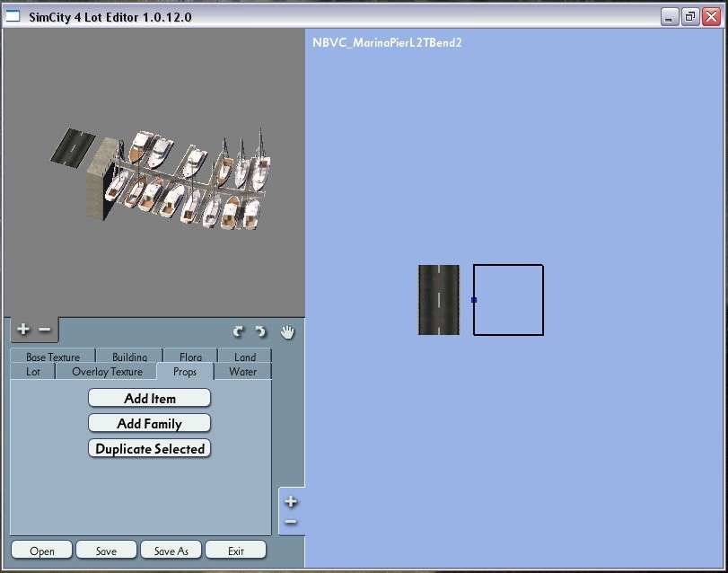Screen dimensions: 728x573
Task: Open the Land tab
Action: click(245, 357)
